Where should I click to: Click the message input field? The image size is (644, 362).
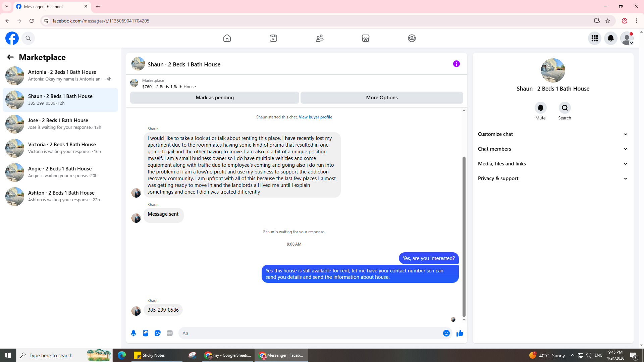click(x=310, y=333)
